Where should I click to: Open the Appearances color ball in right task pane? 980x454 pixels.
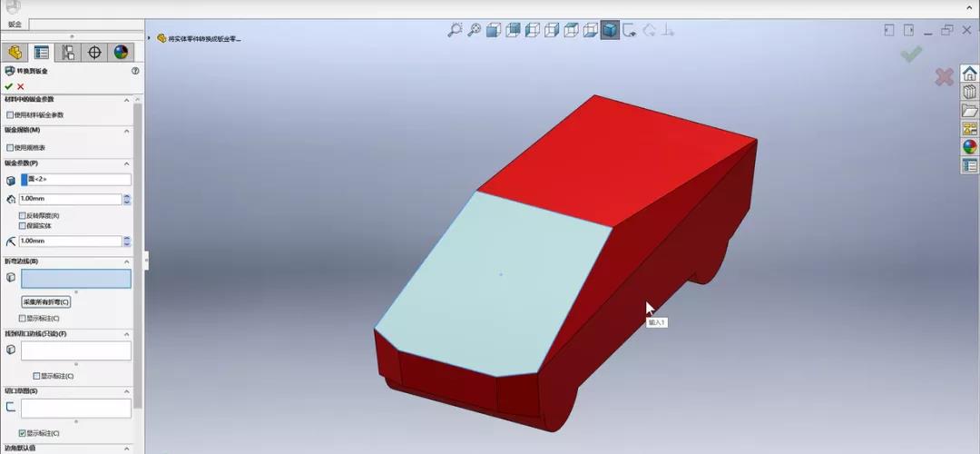[969, 146]
